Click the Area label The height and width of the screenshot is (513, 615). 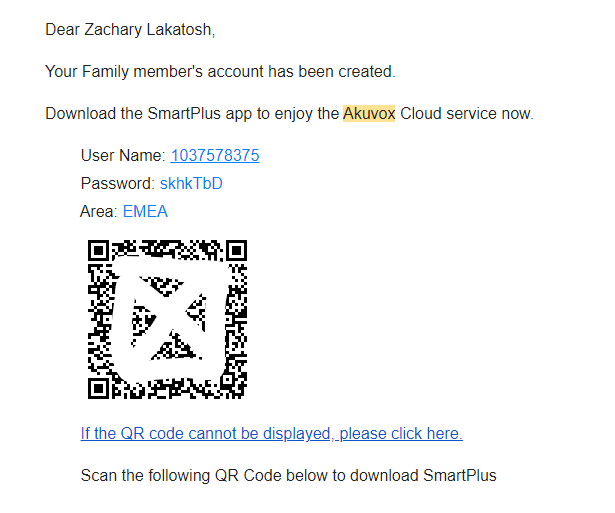[x=99, y=211]
